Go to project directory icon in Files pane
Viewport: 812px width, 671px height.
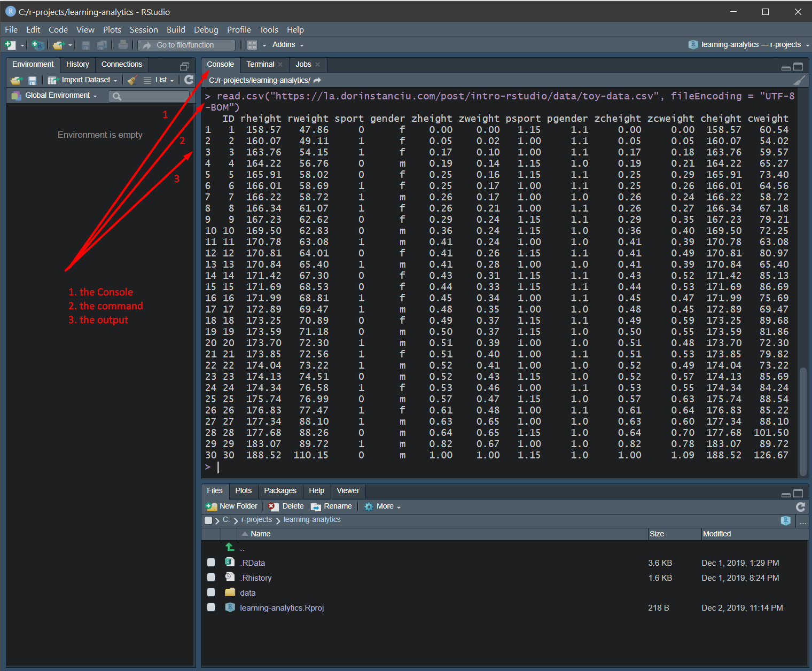click(x=785, y=520)
